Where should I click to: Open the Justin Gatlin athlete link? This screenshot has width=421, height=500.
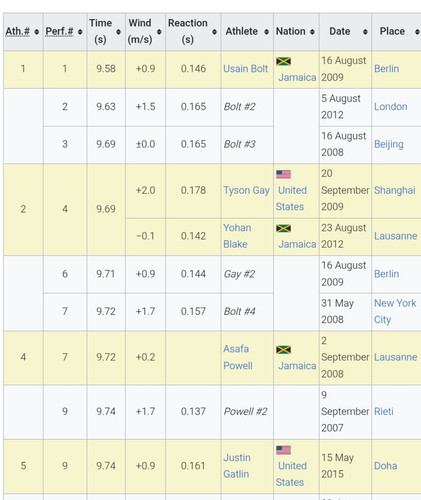(237, 466)
